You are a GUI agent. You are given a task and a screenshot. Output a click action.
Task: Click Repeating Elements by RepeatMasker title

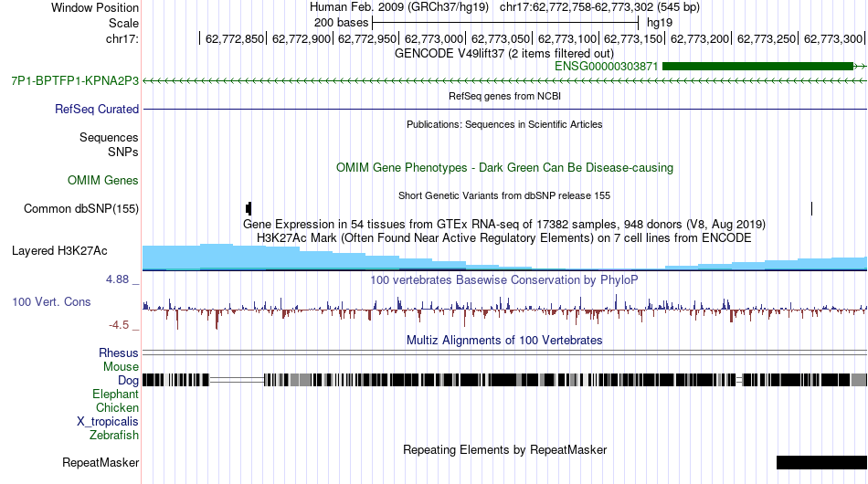pos(504,449)
